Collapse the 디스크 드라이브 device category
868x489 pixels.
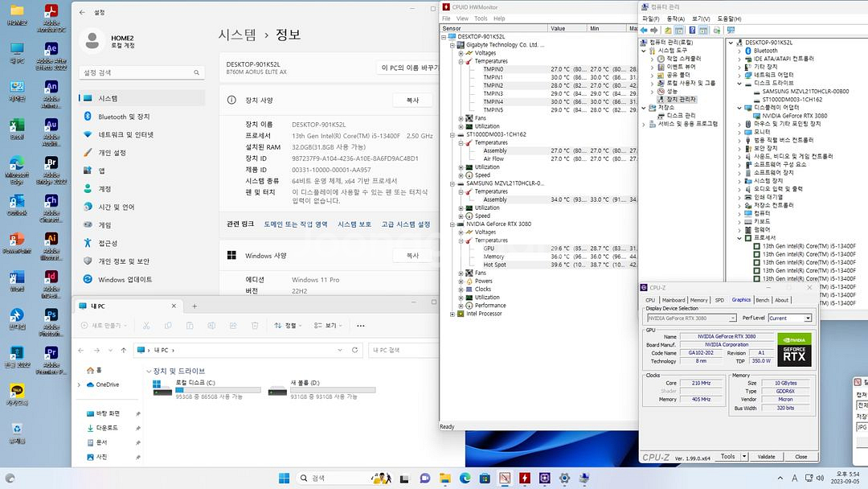click(739, 83)
